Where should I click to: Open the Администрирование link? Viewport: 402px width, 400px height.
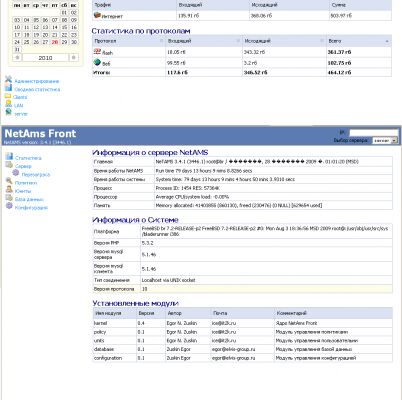pyautogui.click(x=37, y=81)
